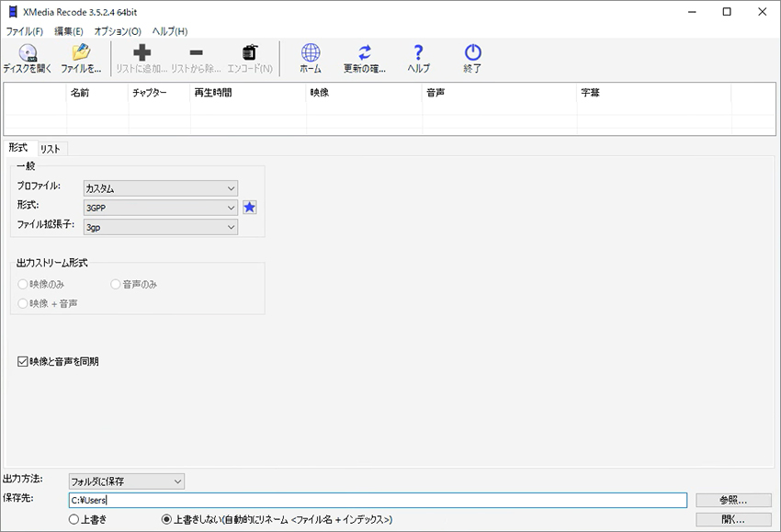Click the 名前 column header

click(x=97, y=93)
